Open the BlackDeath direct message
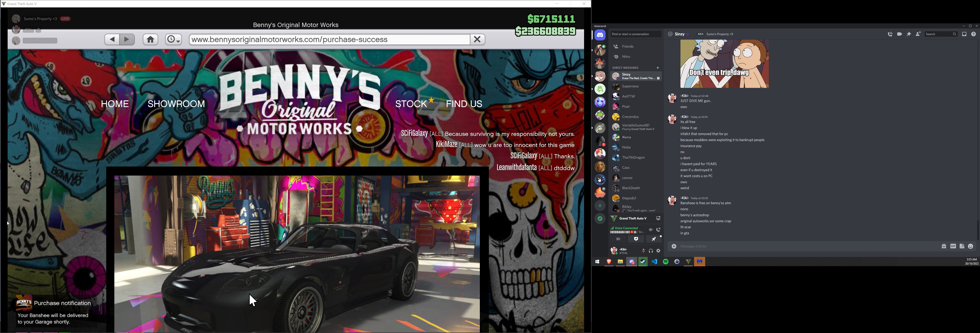This screenshot has height=333, width=980. (x=636, y=188)
